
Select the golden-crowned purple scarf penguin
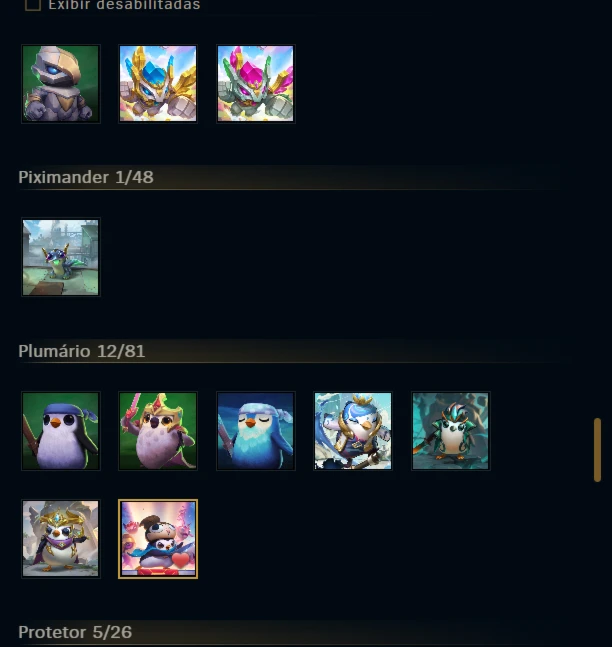click(61, 539)
